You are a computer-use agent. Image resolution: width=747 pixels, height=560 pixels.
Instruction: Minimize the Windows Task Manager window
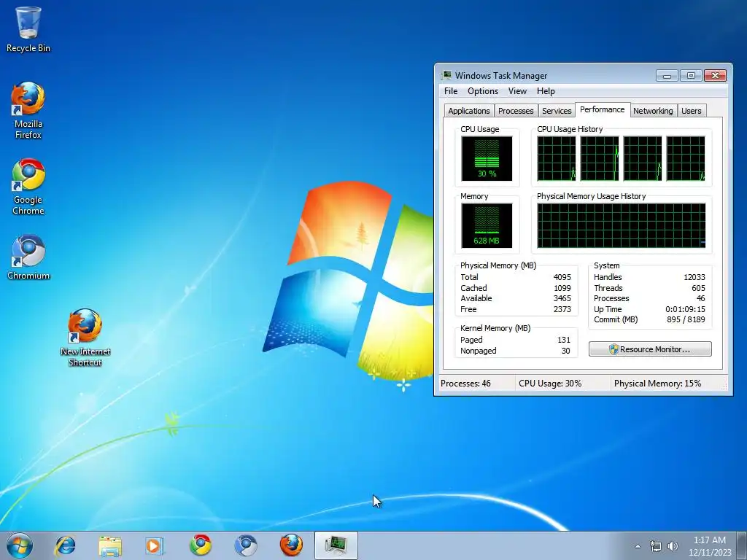(667, 75)
